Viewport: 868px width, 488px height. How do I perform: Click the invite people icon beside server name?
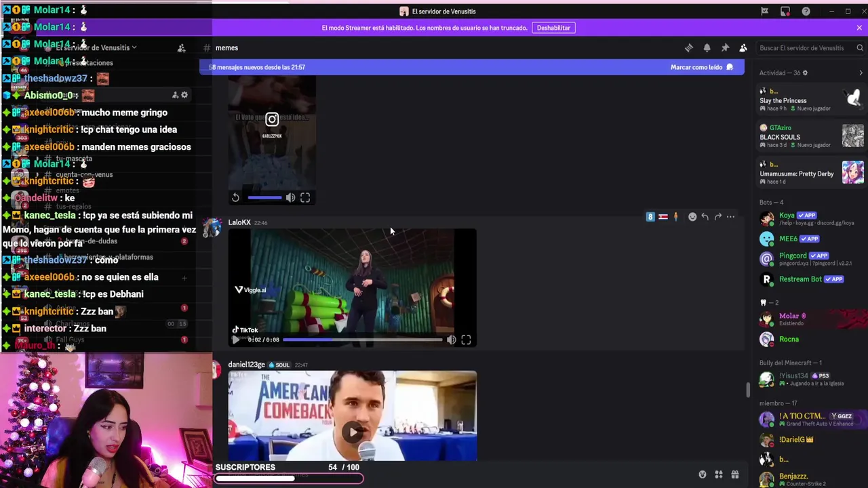(x=181, y=48)
